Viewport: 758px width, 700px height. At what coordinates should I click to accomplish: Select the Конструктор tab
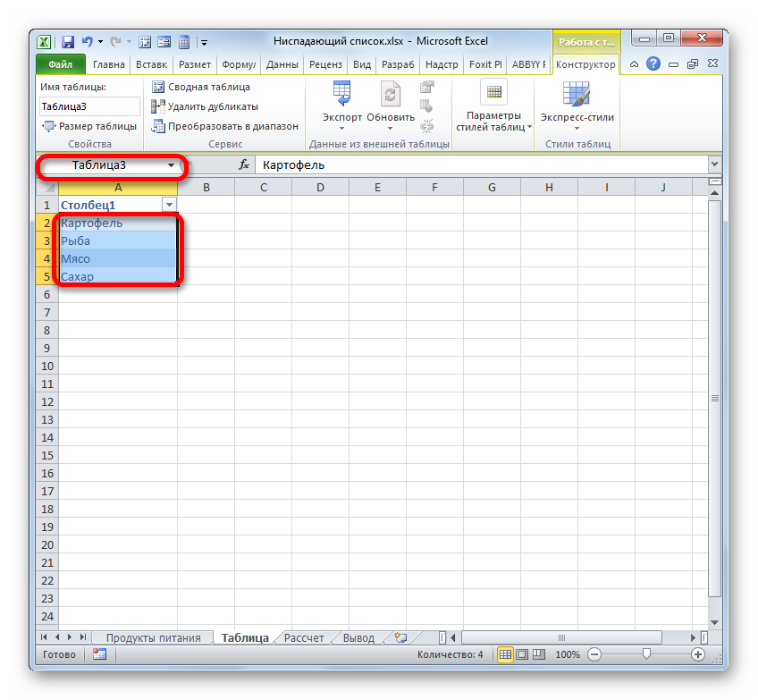click(x=585, y=64)
